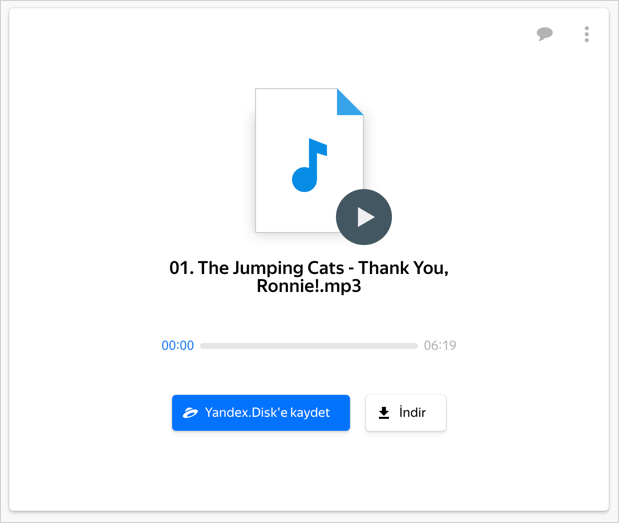Download the mp3 with the İndir button
Viewport: 619px width, 523px height.
(406, 413)
